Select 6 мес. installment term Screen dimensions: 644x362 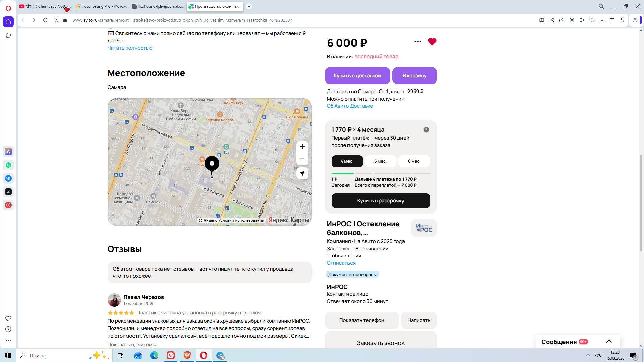(414, 161)
